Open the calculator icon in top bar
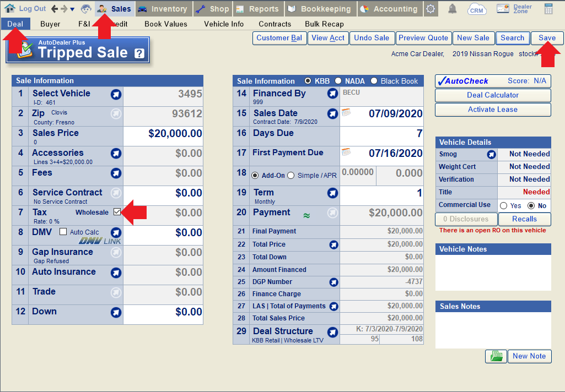565x392 pixels. tap(548, 9)
